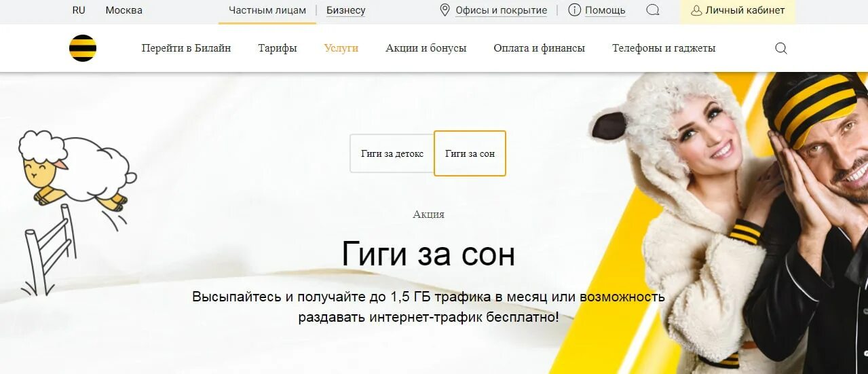Open the Услуги menu item

[x=341, y=48]
